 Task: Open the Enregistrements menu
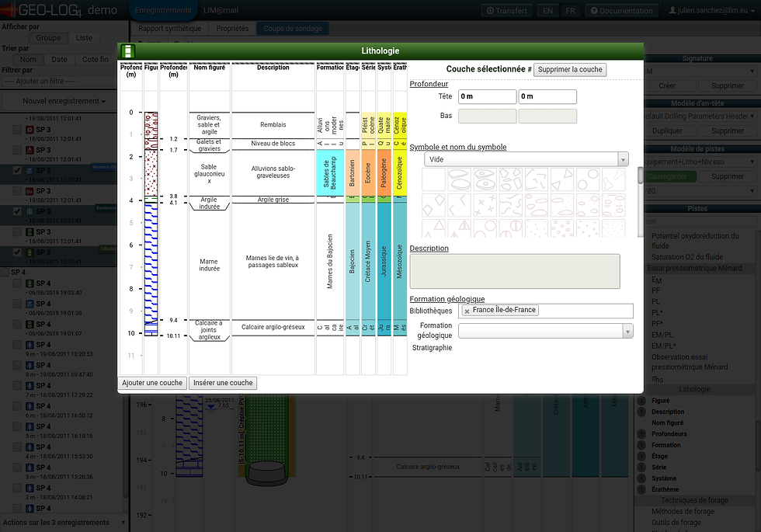[x=163, y=10]
